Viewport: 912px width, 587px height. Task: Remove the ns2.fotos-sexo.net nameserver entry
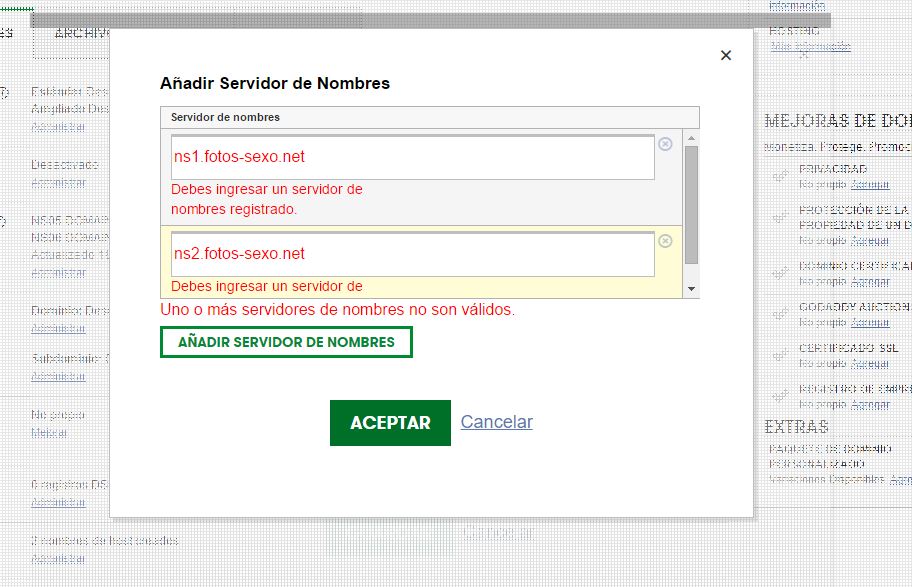coord(665,241)
